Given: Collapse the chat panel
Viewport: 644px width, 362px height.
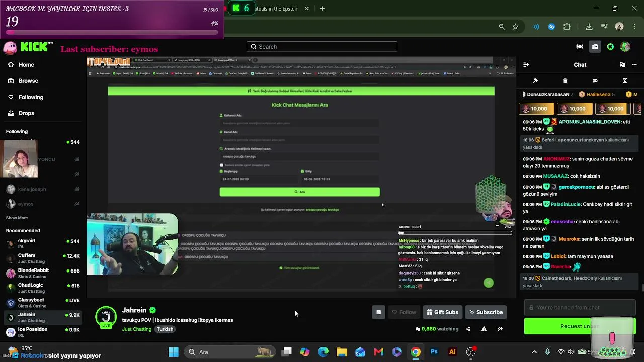Looking at the screenshot, I should click(x=526, y=65).
